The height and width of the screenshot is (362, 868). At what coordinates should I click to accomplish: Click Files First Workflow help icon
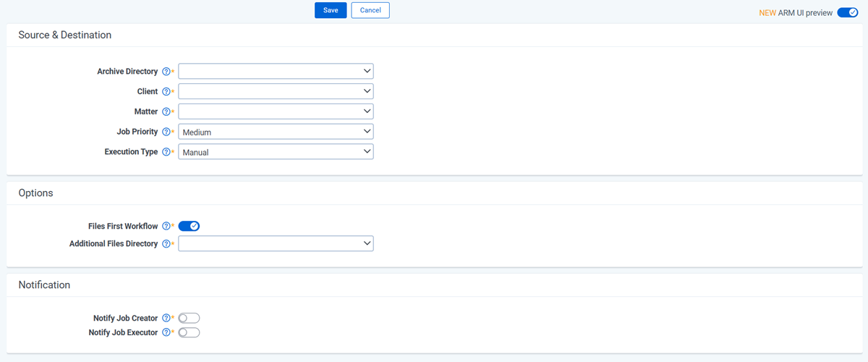click(166, 227)
